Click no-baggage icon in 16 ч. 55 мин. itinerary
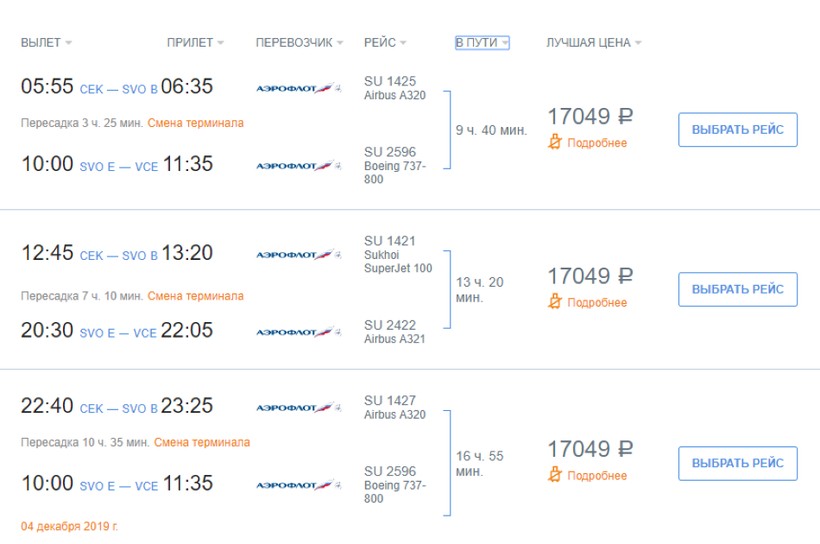The width and height of the screenshot is (820, 544). 556,476
